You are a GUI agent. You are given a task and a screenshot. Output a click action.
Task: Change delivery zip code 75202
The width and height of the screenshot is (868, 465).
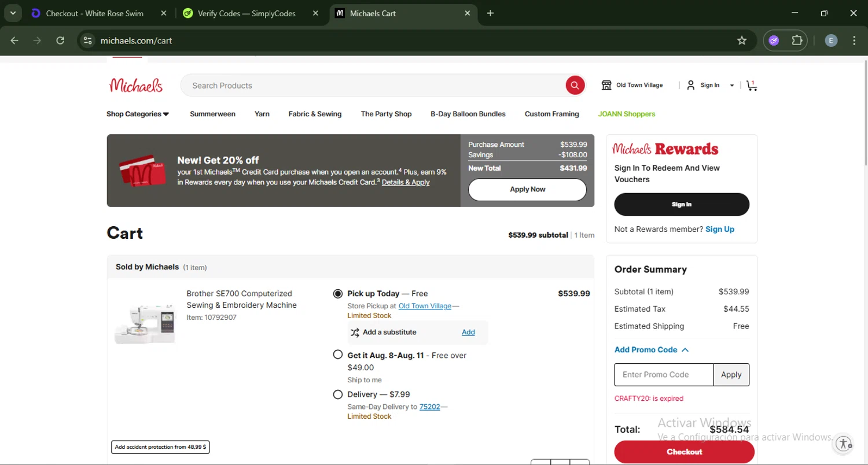[430, 407]
